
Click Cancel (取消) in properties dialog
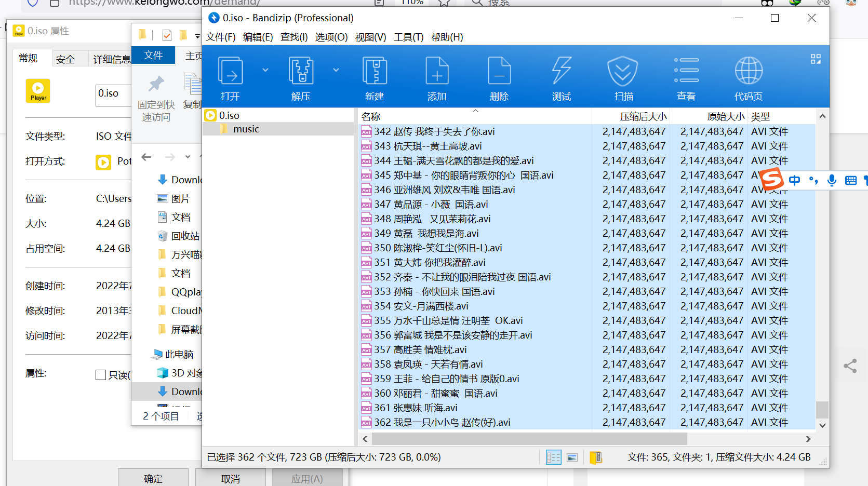(x=231, y=478)
